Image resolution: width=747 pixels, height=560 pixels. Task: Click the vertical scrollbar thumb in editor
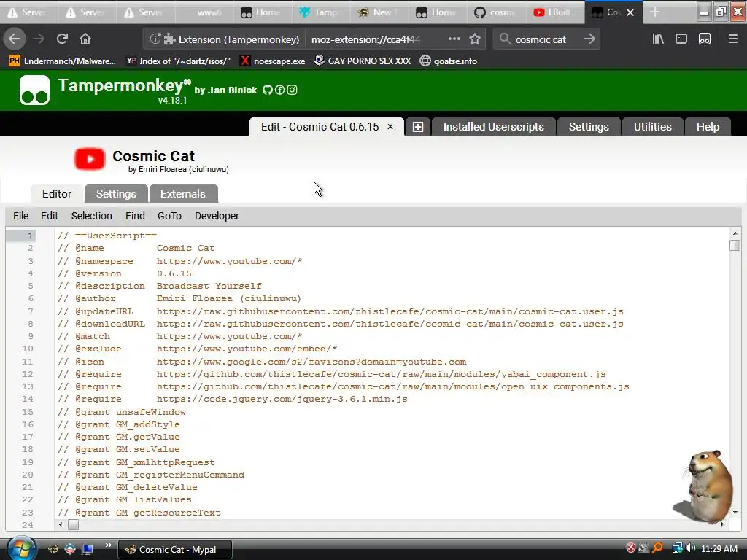735,245
